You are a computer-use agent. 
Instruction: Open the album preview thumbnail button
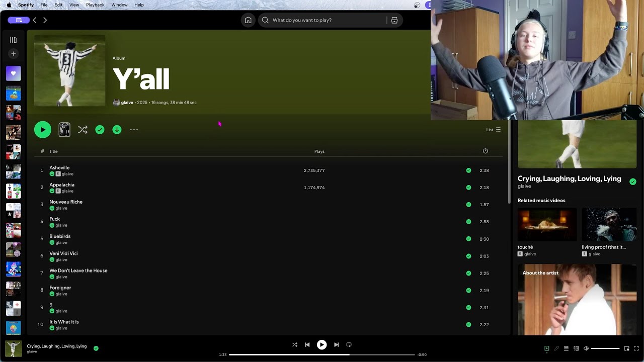click(64, 130)
